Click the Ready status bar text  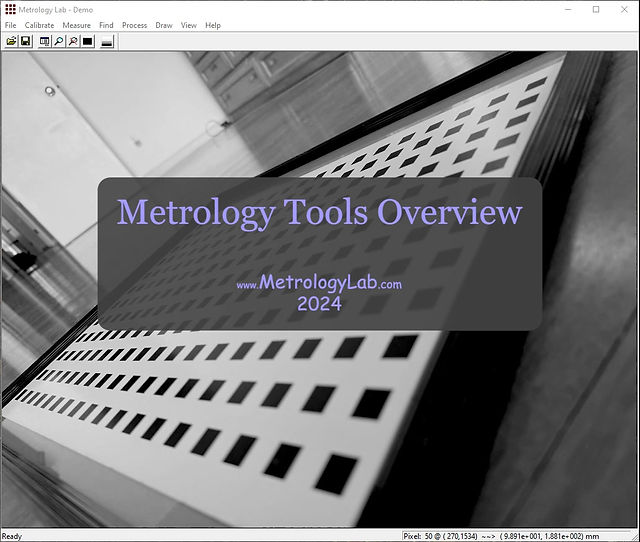12,536
